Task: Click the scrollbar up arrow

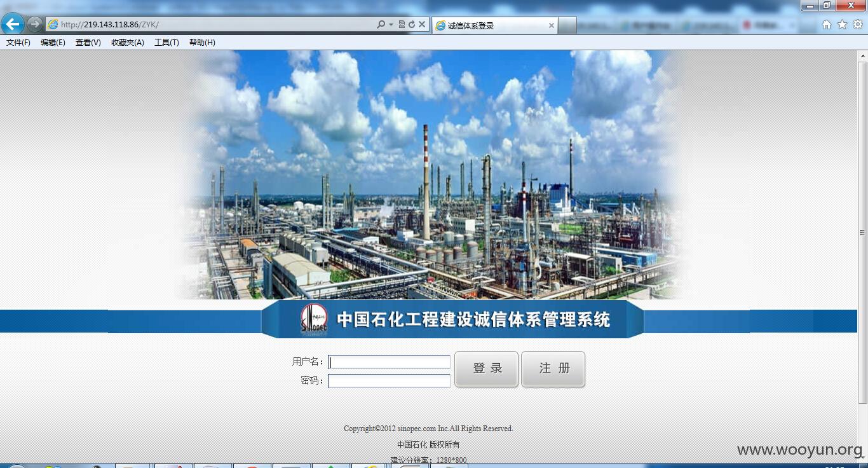Action: pos(863,55)
